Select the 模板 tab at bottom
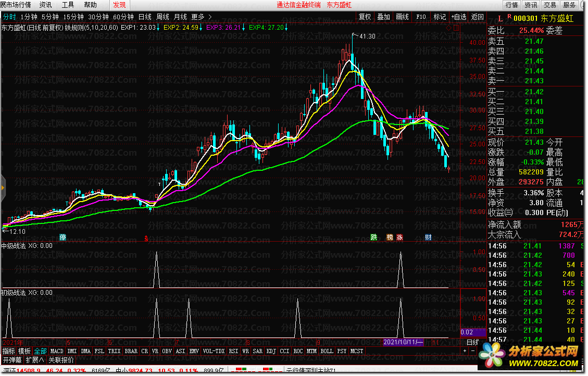This screenshot has height=376, width=588. pyautogui.click(x=24, y=351)
